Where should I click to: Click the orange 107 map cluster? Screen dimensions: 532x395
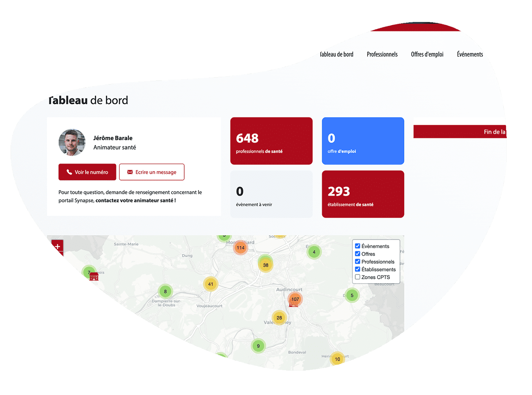[x=295, y=299]
